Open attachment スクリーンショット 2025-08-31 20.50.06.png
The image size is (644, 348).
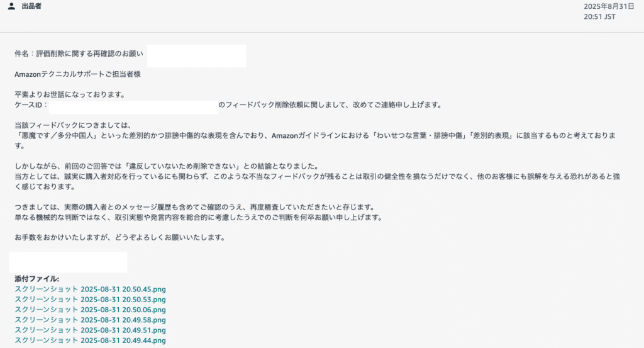click(x=91, y=310)
